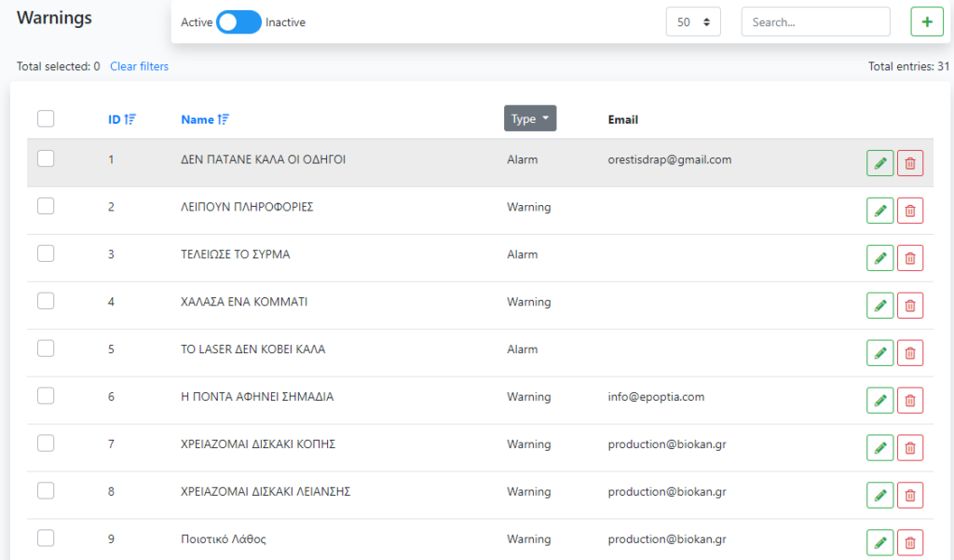This screenshot has width=954, height=560.
Task: Click the Email column header
Action: pyautogui.click(x=622, y=119)
